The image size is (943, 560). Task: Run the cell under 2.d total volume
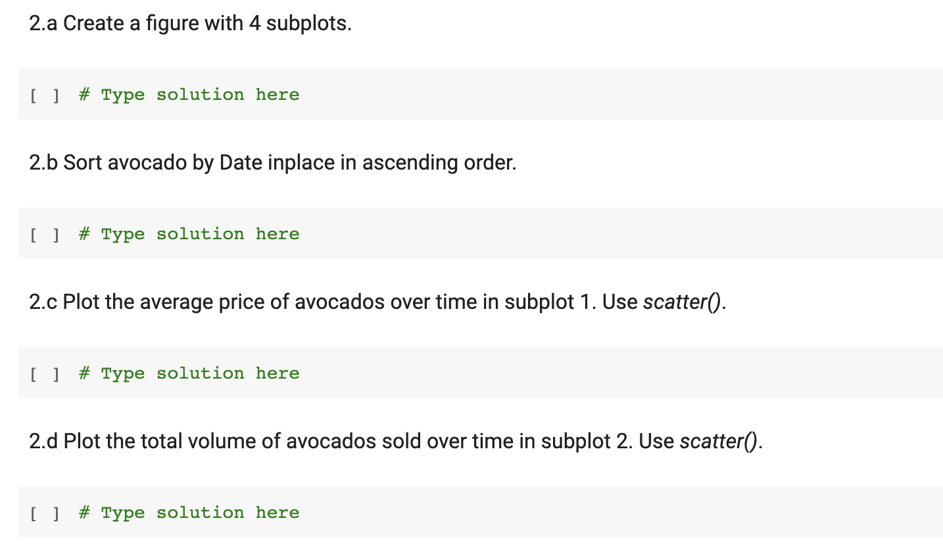(x=45, y=513)
